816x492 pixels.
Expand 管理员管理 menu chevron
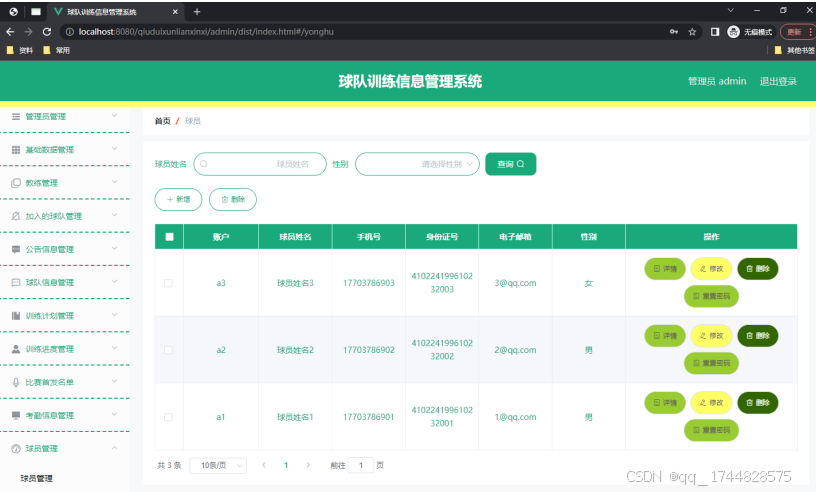pos(114,116)
